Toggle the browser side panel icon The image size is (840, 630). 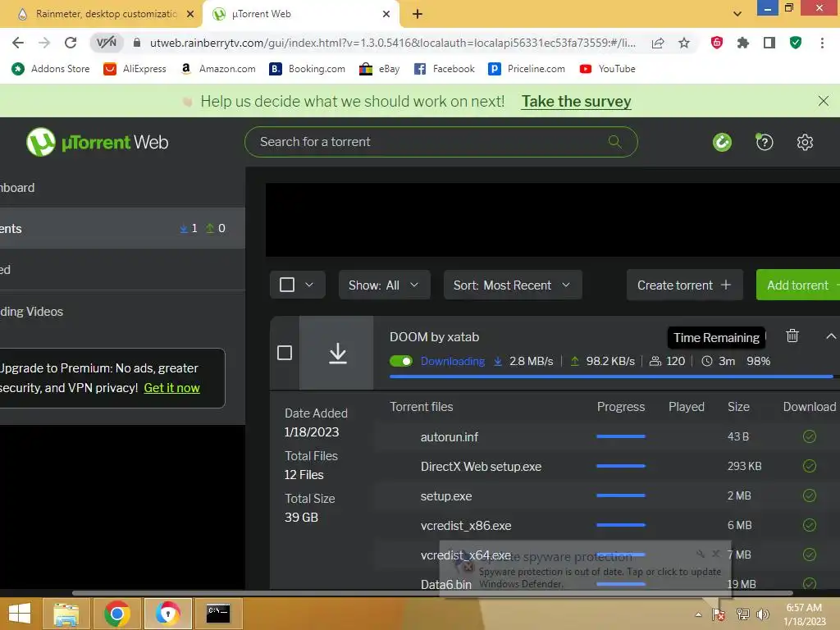[769, 43]
